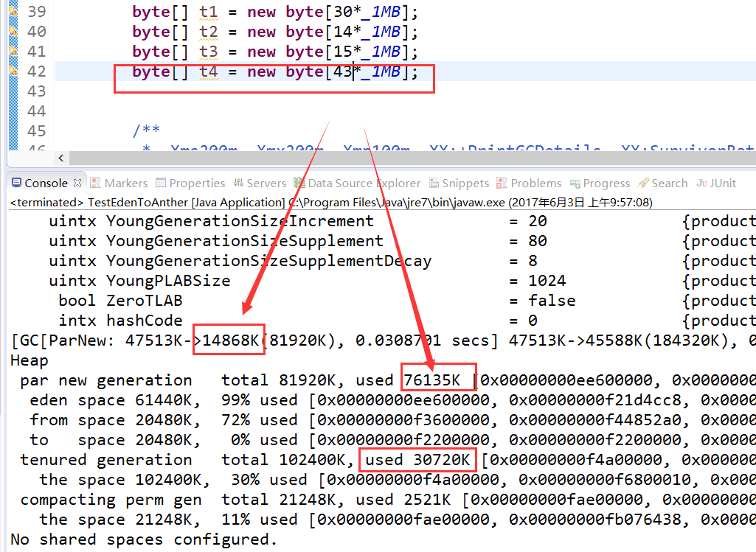This screenshot has height=552, width=756.
Task: Click the editor's horizontal scrollbar left arrow
Action: [60, 158]
